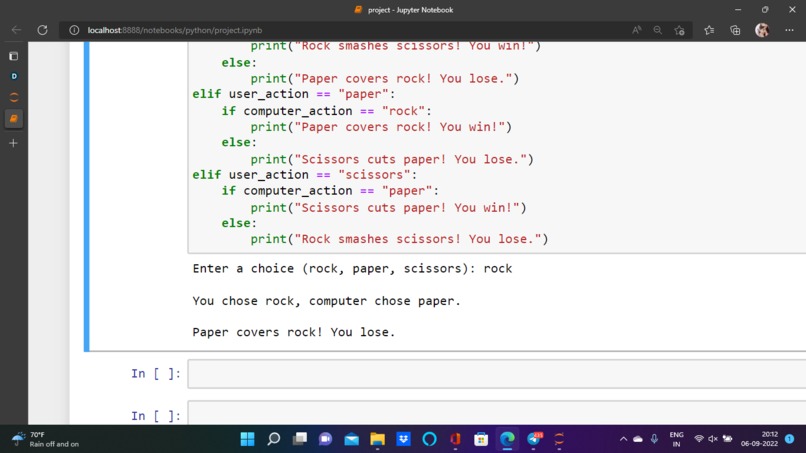Image resolution: width=806 pixels, height=453 pixels.
Task: Change the ENG IN input language
Action: 676,439
